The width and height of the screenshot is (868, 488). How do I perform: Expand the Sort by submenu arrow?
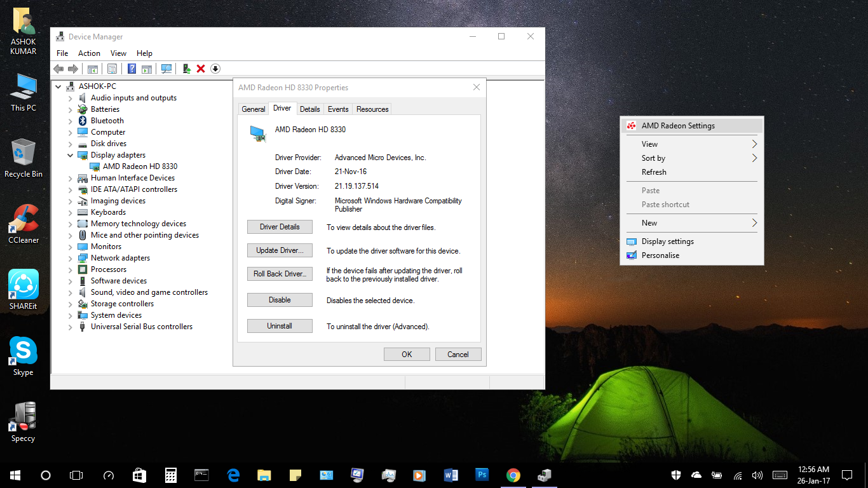pyautogui.click(x=754, y=158)
